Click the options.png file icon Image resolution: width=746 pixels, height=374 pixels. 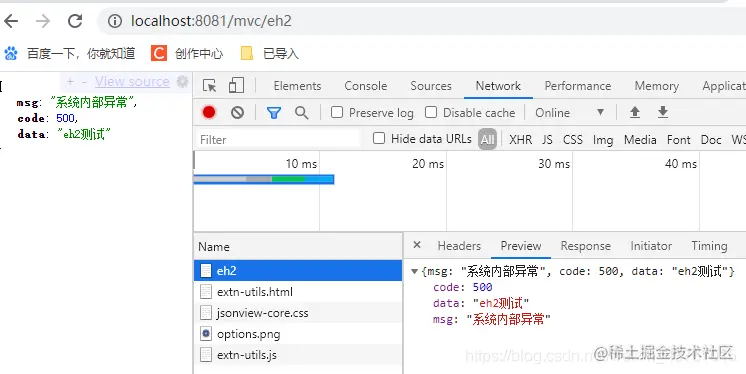[x=206, y=334]
